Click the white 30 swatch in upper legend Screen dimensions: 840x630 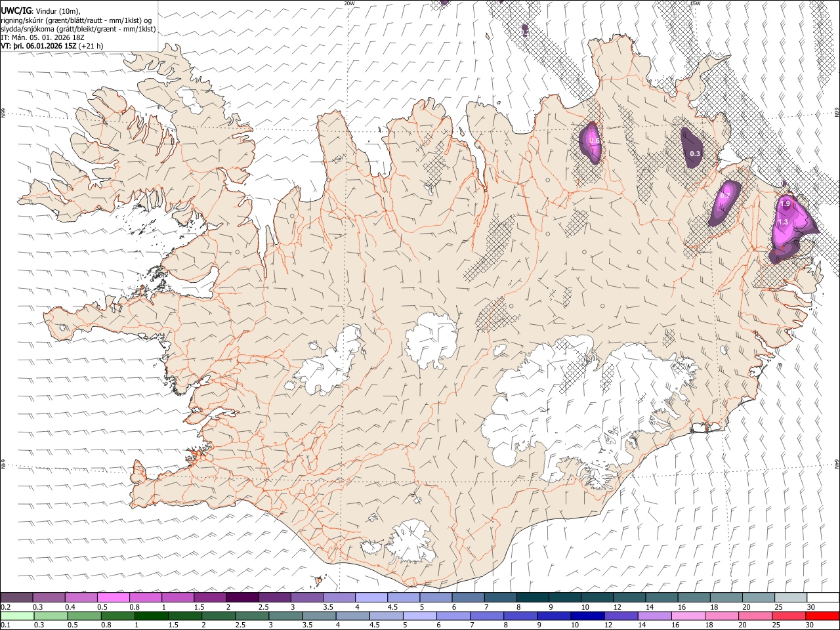click(x=822, y=597)
